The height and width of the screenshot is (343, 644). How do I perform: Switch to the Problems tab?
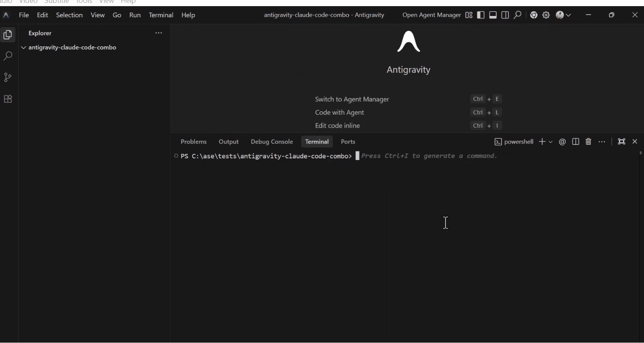tap(193, 142)
